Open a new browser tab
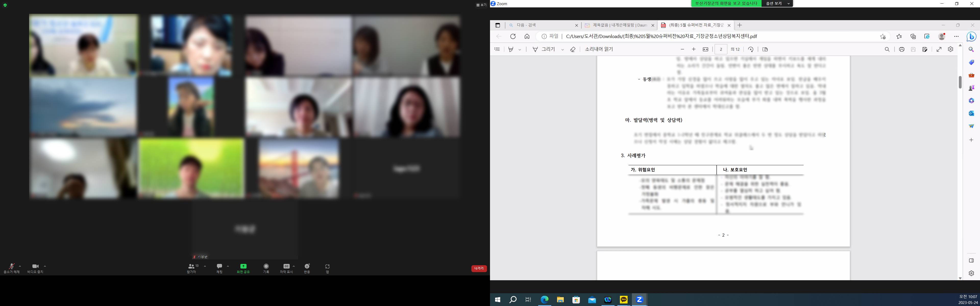The width and height of the screenshot is (980, 306). 740,25
